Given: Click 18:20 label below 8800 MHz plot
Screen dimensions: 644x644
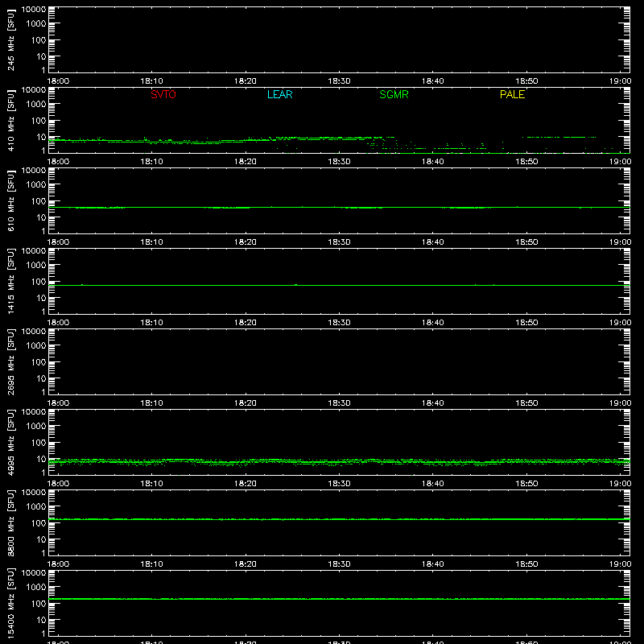Looking at the screenshot, I should tap(246, 564).
